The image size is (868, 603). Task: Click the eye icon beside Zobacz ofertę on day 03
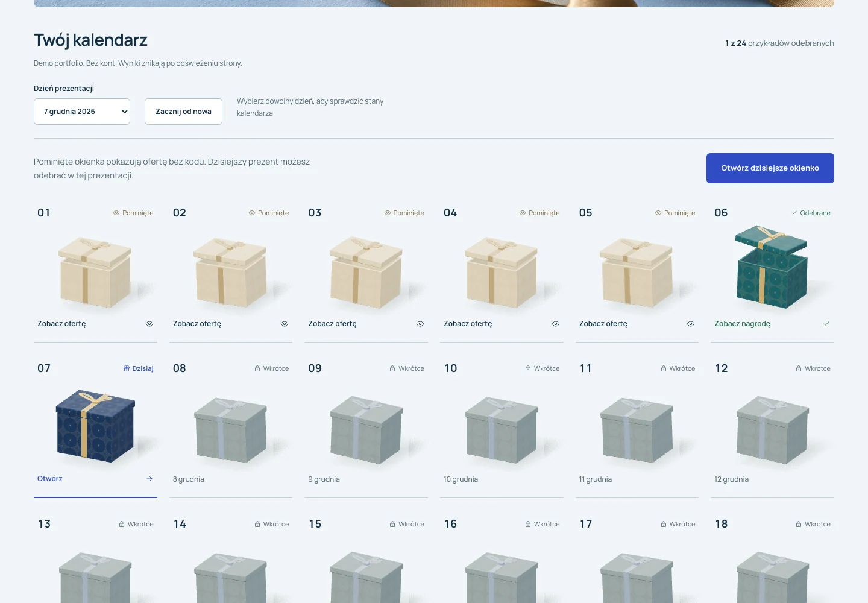[420, 324]
